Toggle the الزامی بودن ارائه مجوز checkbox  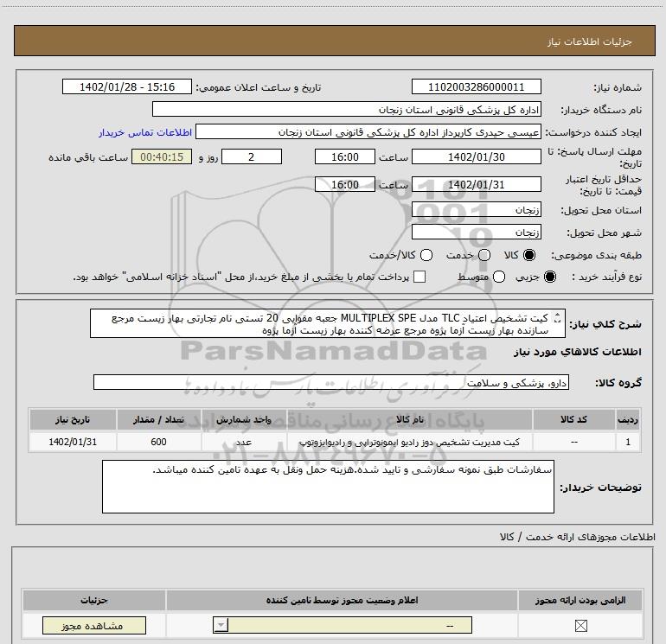point(580,625)
